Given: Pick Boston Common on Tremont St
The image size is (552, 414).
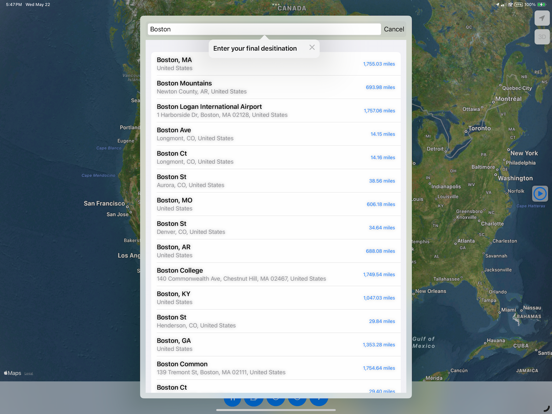Looking at the screenshot, I should [x=276, y=368].
